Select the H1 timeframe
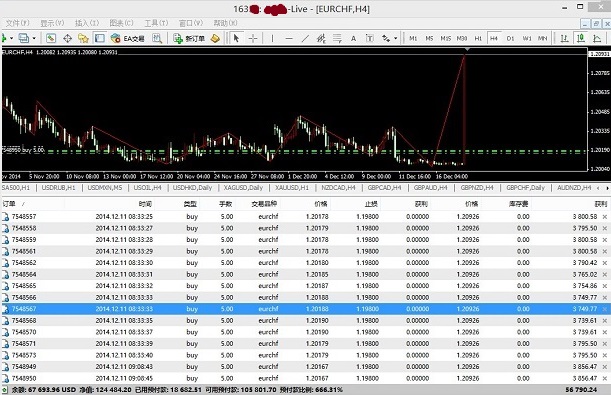 click(478, 38)
